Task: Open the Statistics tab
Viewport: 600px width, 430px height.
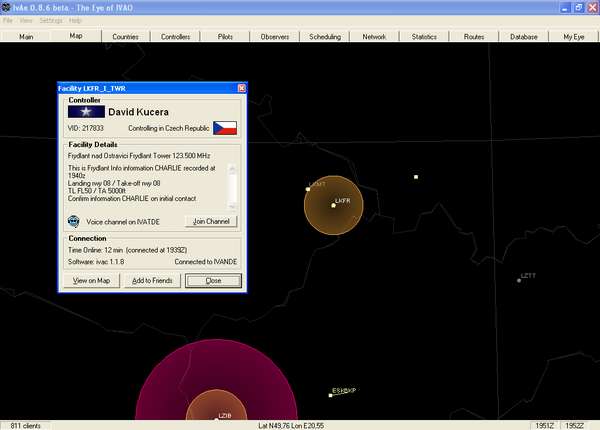Action: coord(424,37)
